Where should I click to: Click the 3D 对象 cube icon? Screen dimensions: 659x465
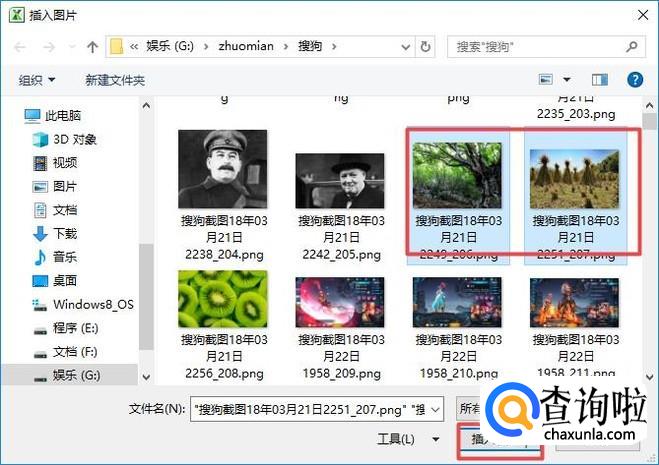(x=40, y=139)
